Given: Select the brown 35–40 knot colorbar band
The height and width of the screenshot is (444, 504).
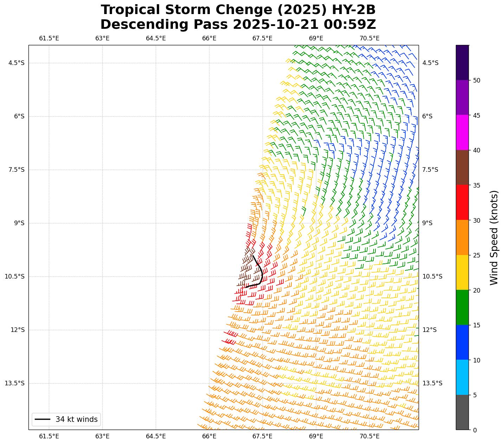Looking at the screenshot, I should 462,168.
